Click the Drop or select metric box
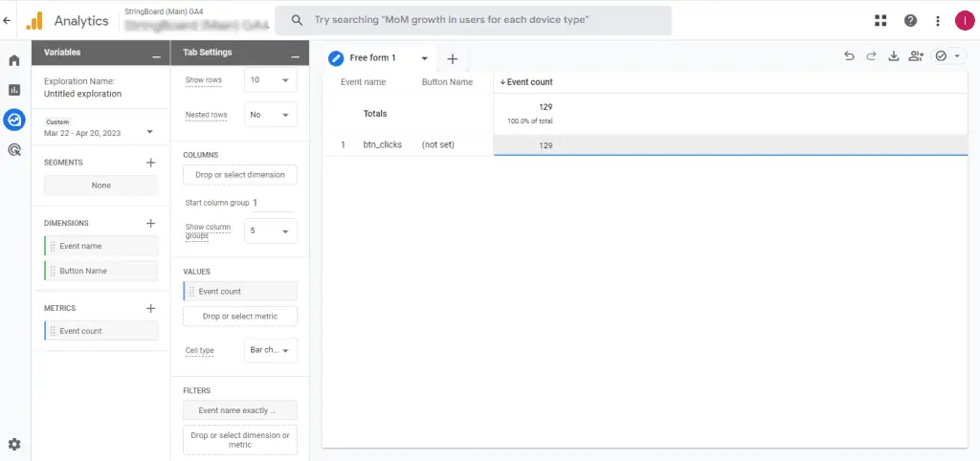The image size is (980, 461). pyautogui.click(x=240, y=317)
